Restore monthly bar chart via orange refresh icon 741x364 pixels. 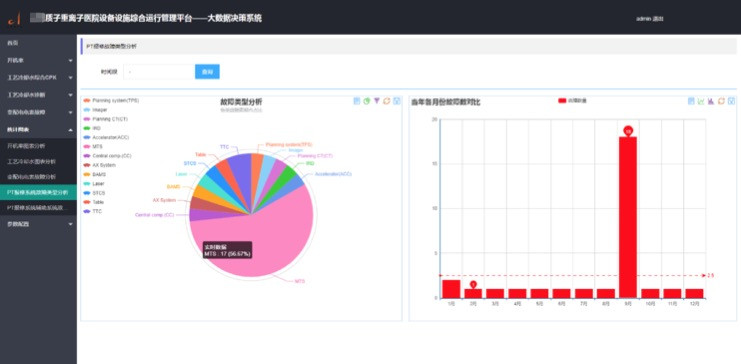(x=721, y=101)
